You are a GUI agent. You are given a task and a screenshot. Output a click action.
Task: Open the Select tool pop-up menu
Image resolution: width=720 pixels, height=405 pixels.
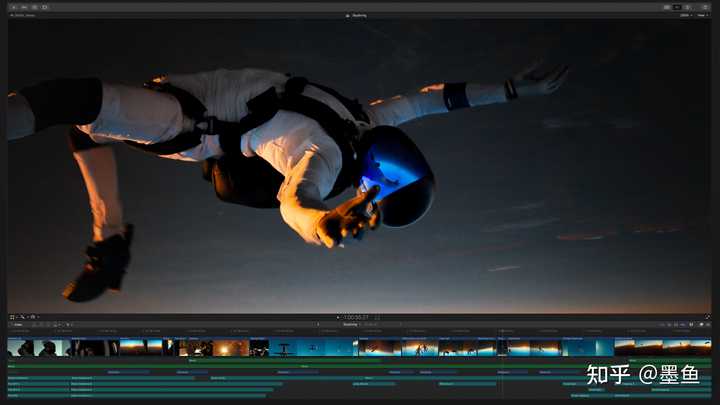pyautogui.click(x=68, y=325)
